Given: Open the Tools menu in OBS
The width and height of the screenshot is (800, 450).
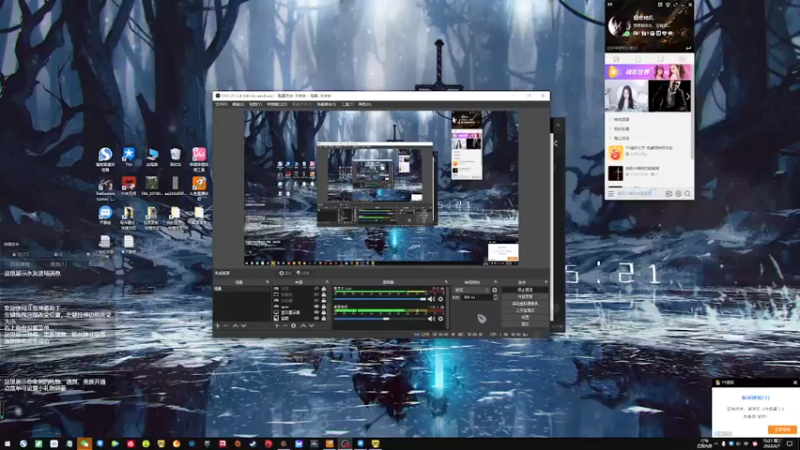Looking at the screenshot, I should 347,104.
